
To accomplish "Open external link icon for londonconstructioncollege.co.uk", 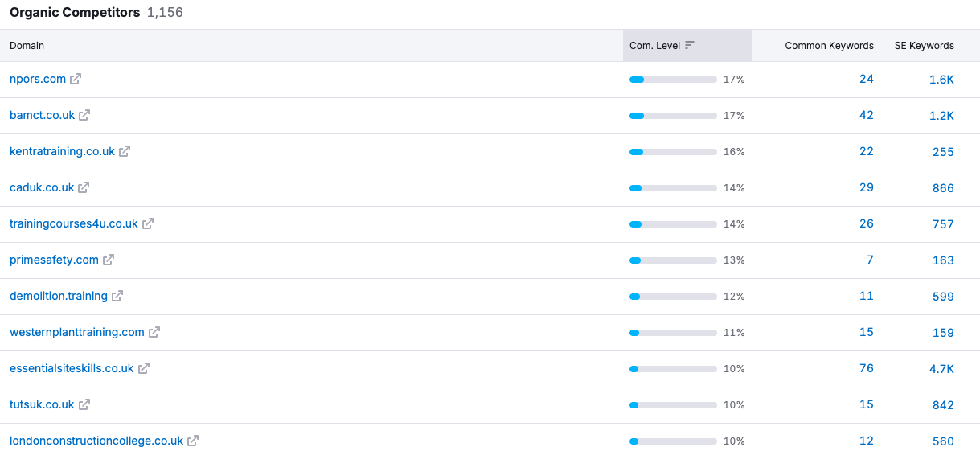I will click(193, 441).
